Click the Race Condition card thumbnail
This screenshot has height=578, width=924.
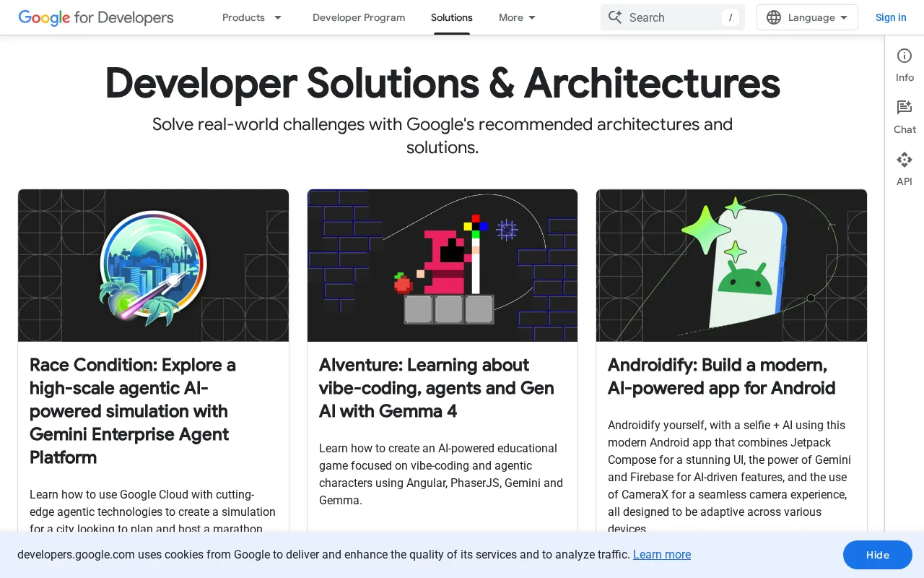coord(153,265)
